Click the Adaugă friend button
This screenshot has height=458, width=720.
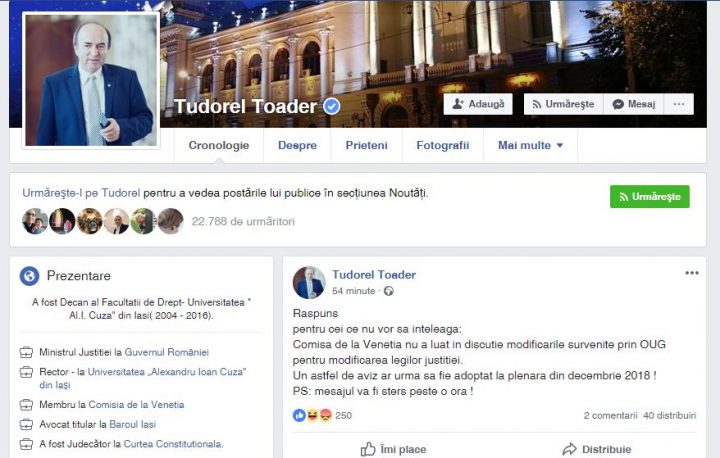[x=478, y=104]
